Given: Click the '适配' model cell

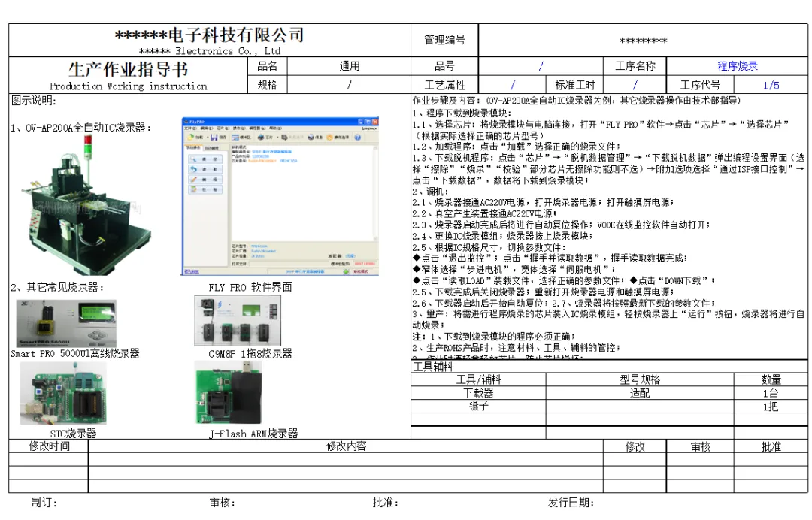Looking at the screenshot, I should coord(640,393).
